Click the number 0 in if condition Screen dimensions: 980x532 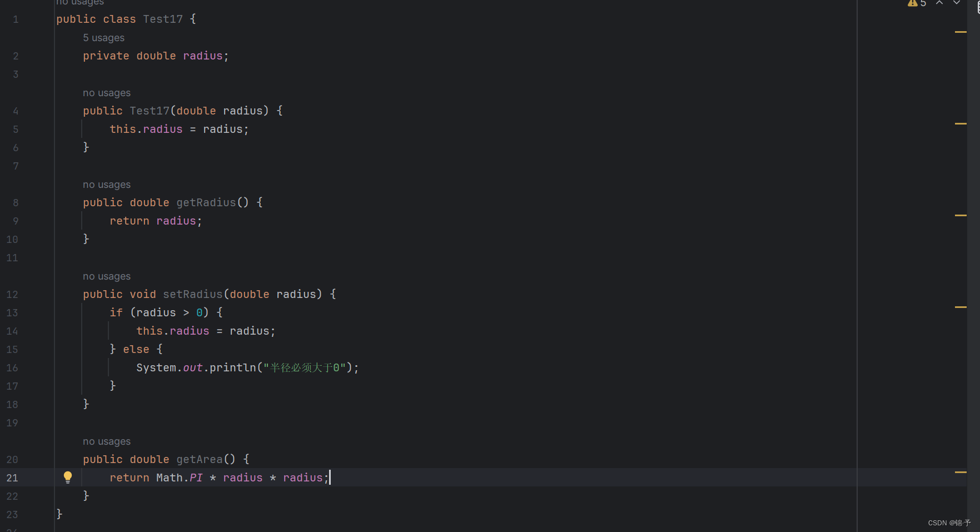[200, 312]
